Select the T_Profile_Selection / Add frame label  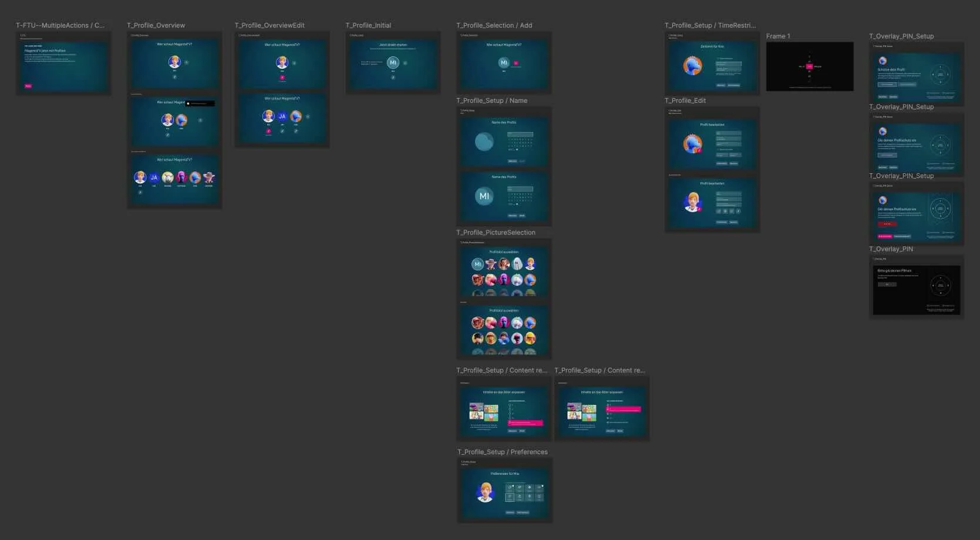click(x=494, y=25)
